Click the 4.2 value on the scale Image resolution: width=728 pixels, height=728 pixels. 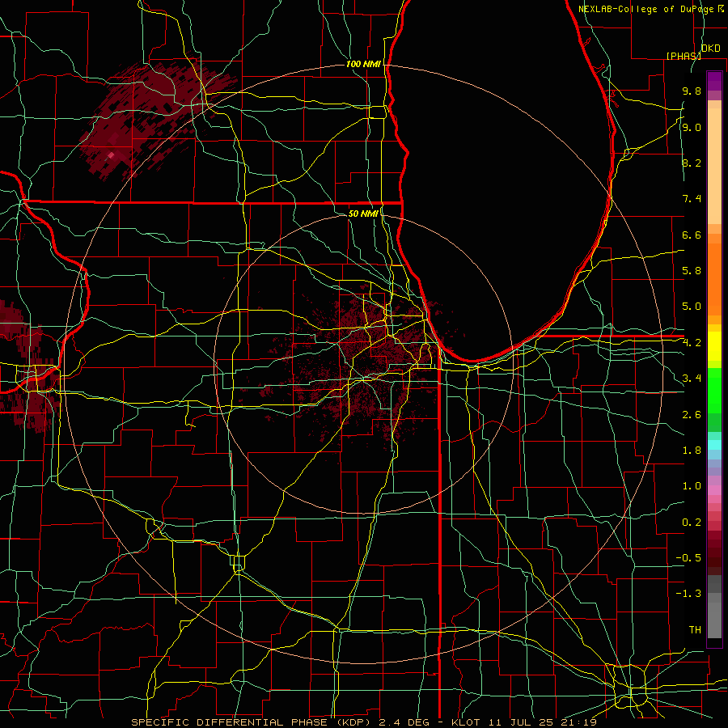(692, 343)
